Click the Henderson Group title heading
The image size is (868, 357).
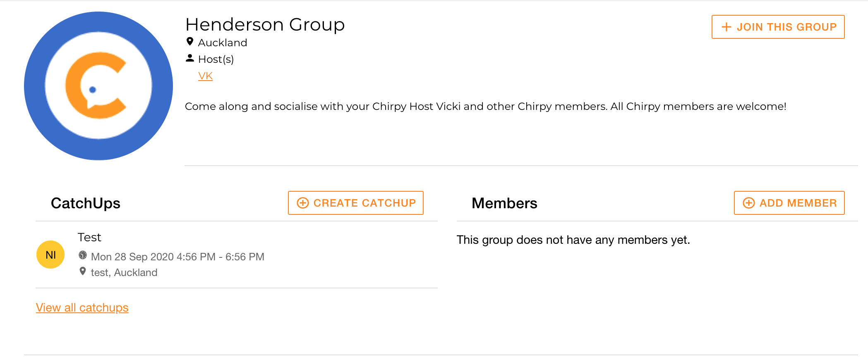265,24
